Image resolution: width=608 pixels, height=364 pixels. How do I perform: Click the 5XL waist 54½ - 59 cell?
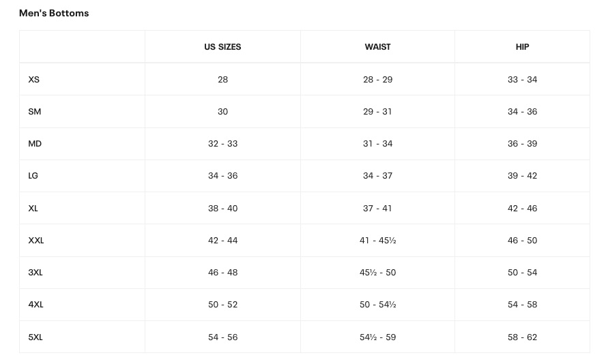coord(377,337)
